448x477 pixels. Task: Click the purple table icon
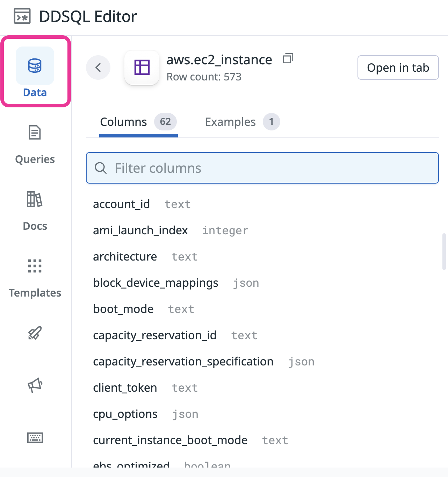pos(142,67)
